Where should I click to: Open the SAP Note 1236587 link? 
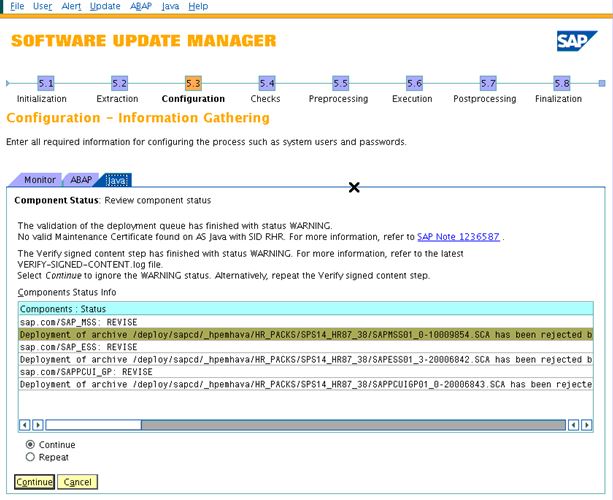pos(458,237)
